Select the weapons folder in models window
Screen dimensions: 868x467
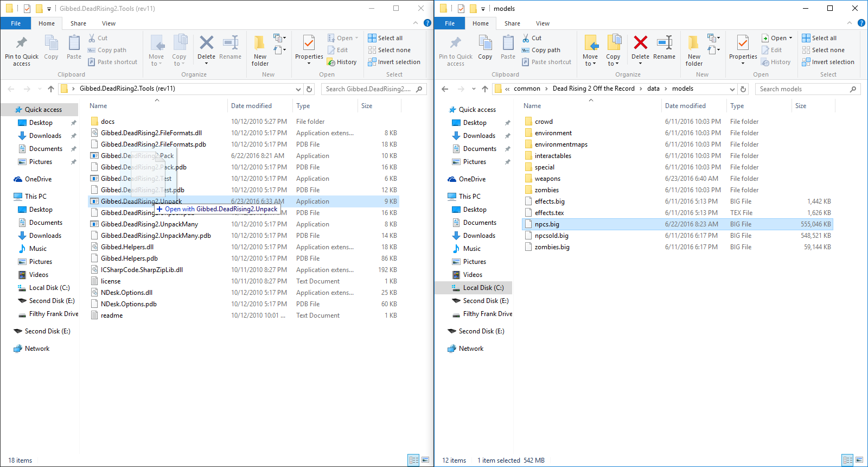tap(678, 179)
